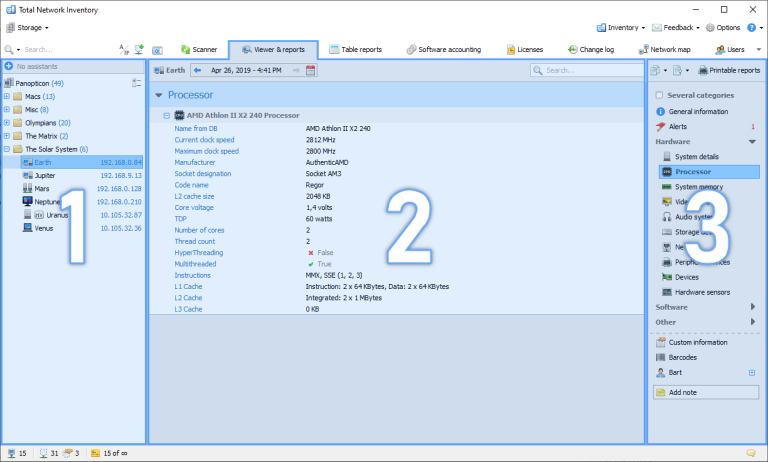Select the Processor category
Viewport: 768px width, 462px height.
(x=709, y=172)
